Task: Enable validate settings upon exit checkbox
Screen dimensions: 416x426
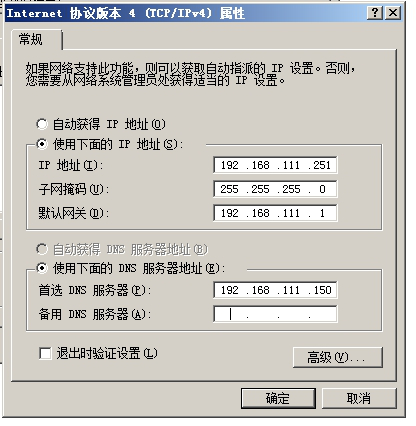Action: [45, 353]
